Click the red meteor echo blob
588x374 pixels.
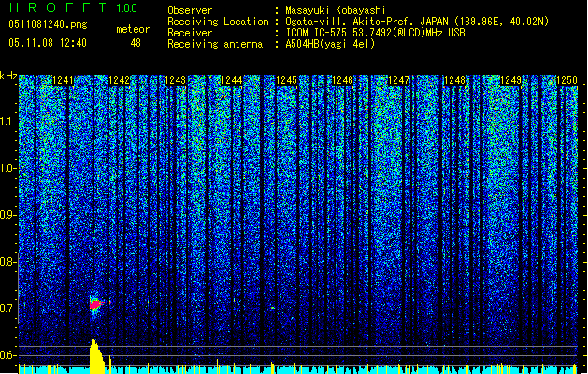pyautogui.click(x=95, y=304)
